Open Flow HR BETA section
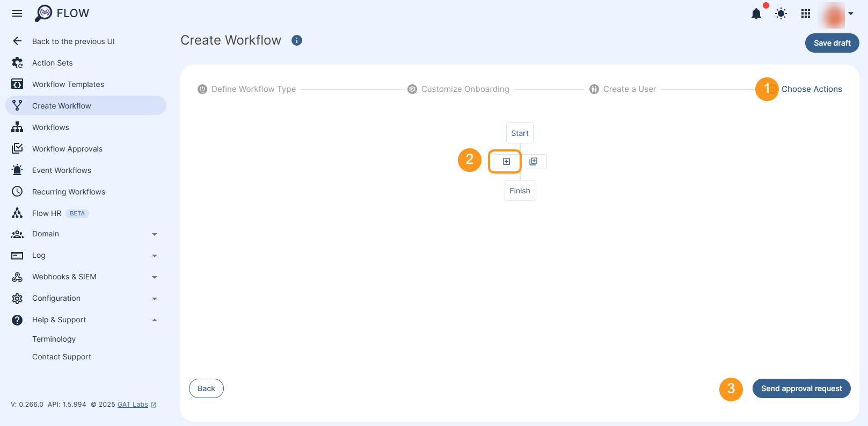The image size is (868, 426). [60, 213]
